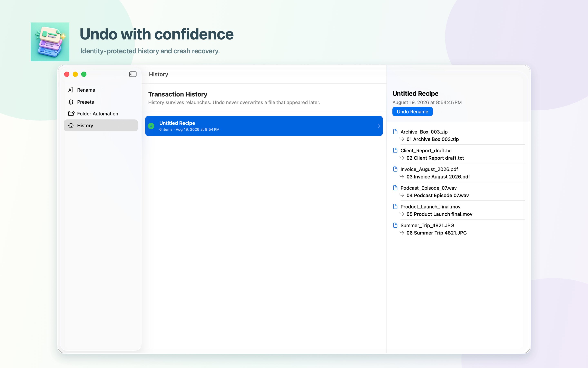Open the Rename section in sidebar
The image size is (588, 368).
point(101,90)
